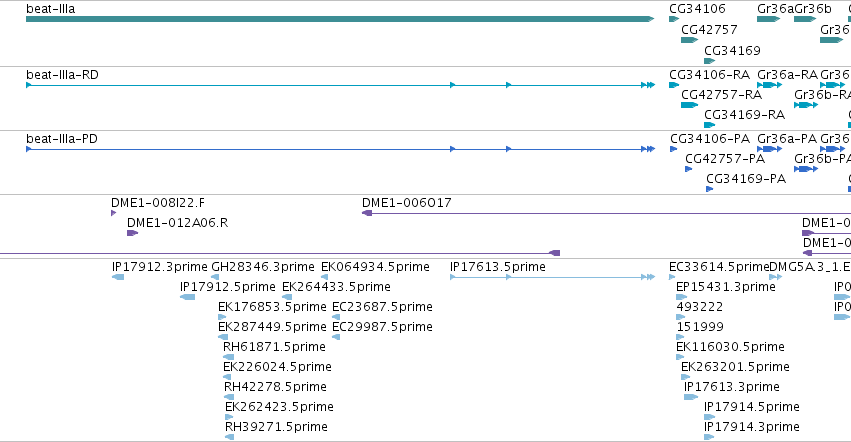
Task: Click the IP17912.3prime blue glyph
Action: 118,277
